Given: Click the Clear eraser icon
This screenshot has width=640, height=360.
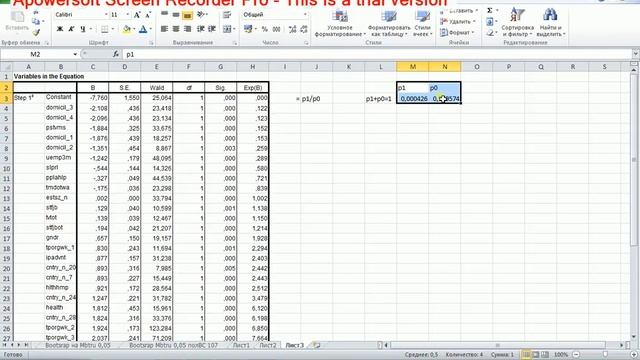Looking at the screenshot, I should (x=490, y=32).
